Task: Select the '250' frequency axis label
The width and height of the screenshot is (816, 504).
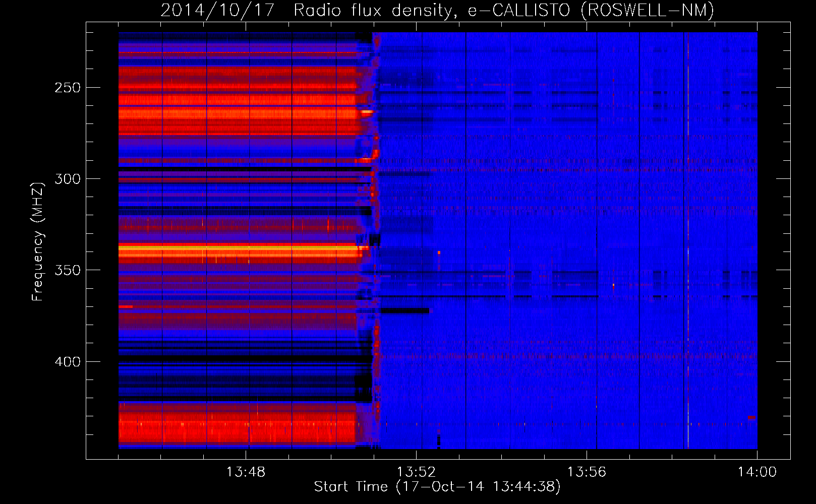Action: (68, 88)
